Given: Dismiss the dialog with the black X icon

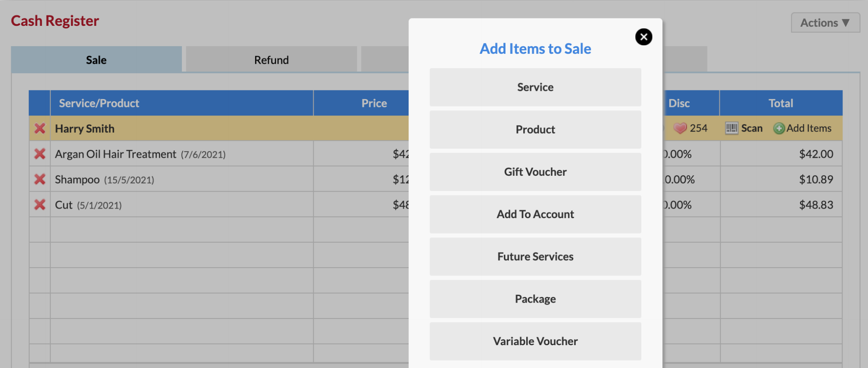Looking at the screenshot, I should coord(643,37).
